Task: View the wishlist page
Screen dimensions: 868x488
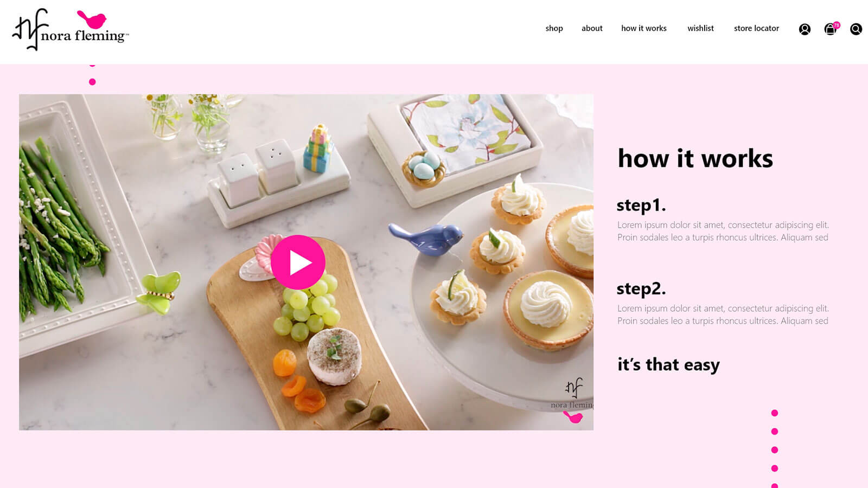Action: tap(700, 28)
